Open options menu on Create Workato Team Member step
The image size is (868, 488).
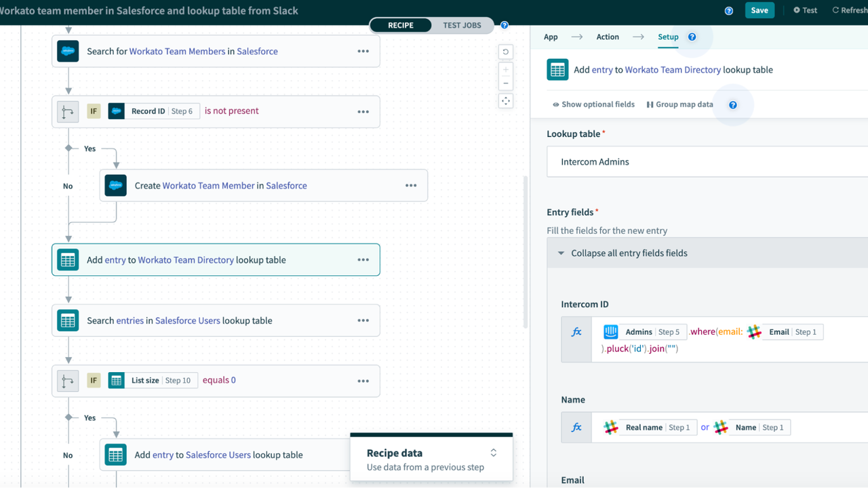coord(411,185)
